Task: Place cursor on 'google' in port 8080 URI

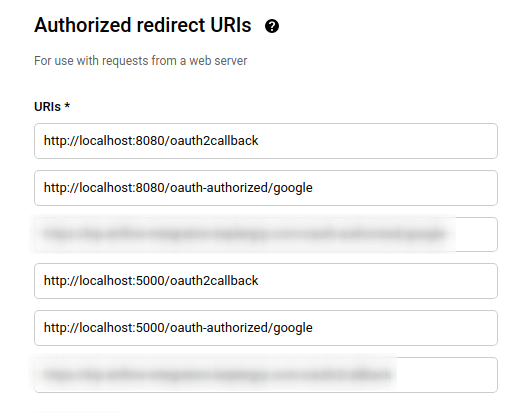Action: [x=293, y=188]
